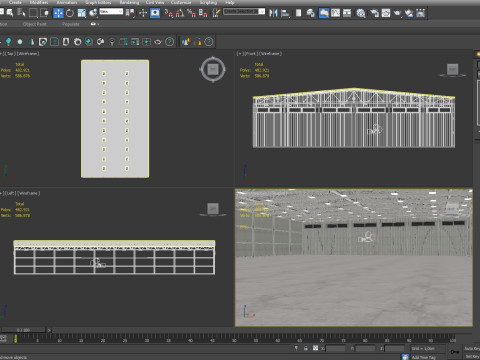480x360 pixels.
Task: Toggle Spinner Snap
Action: [203, 13]
